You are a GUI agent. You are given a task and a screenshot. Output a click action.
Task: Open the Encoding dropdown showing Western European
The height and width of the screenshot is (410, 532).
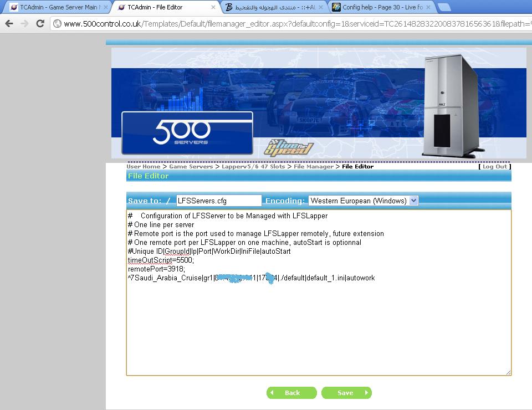pyautogui.click(x=364, y=201)
